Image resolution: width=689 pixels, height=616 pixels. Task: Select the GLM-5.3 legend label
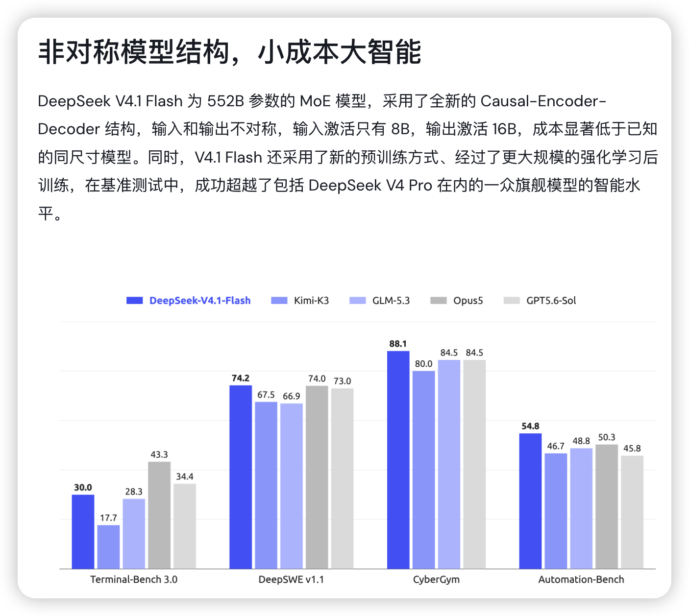click(x=391, y=301)
